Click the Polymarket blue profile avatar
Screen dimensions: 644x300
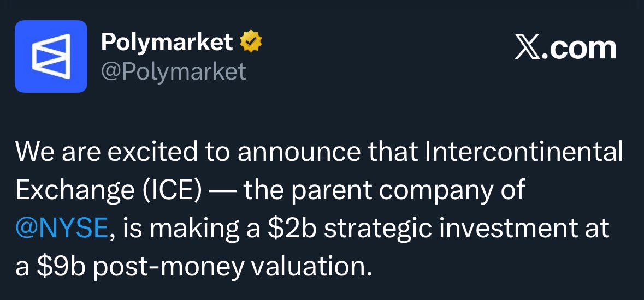tap(51, 56)
